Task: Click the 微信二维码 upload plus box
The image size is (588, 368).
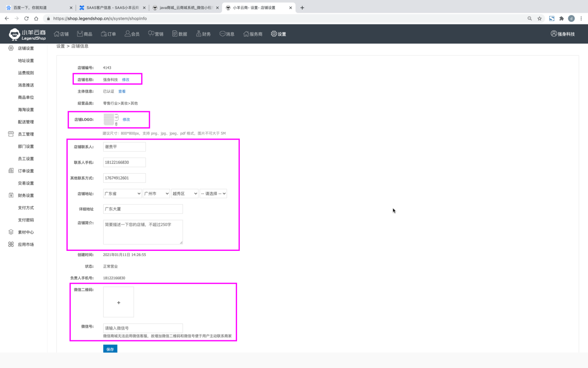Action: point(119,302)
